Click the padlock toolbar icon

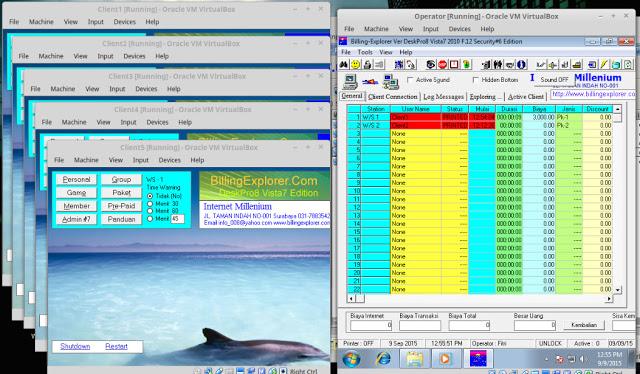367,65
